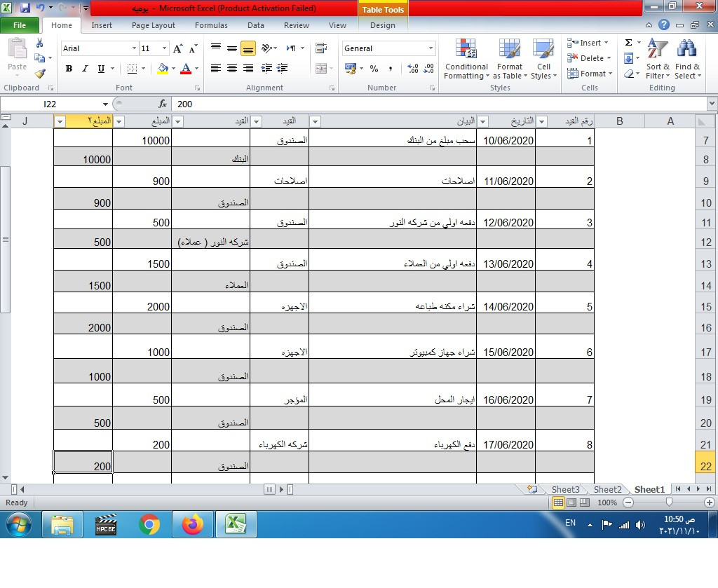The width and height of the screenshot is (718, 588).
Task: Switch to the Data tab
Action: click(255, 26)
